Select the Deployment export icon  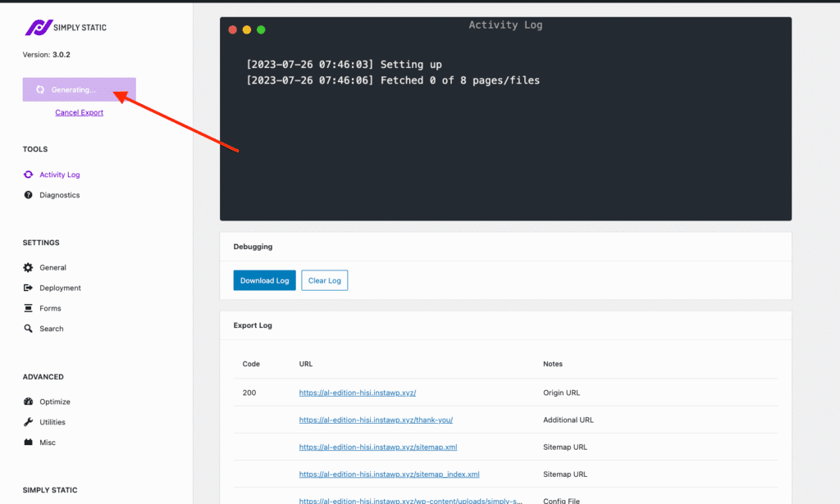(x=27, y=288)
